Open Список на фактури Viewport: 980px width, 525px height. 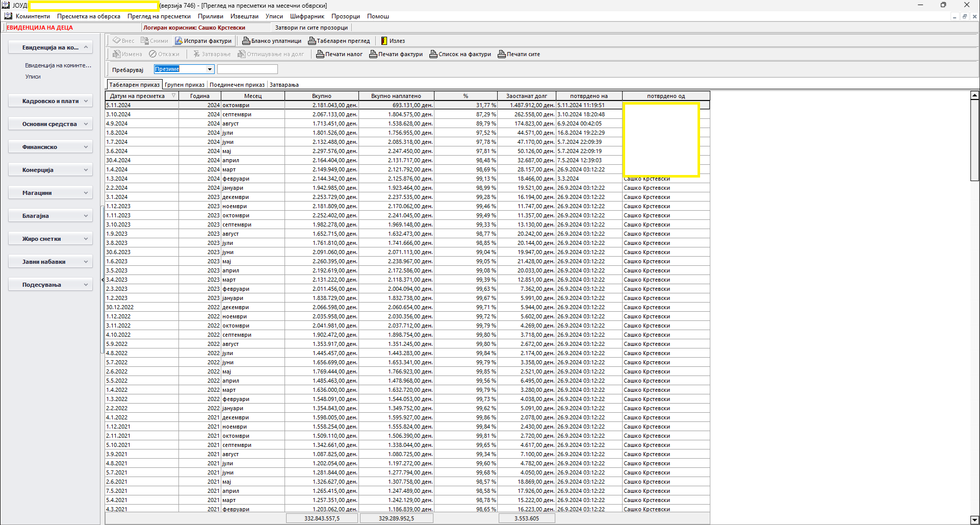[460, 54]
